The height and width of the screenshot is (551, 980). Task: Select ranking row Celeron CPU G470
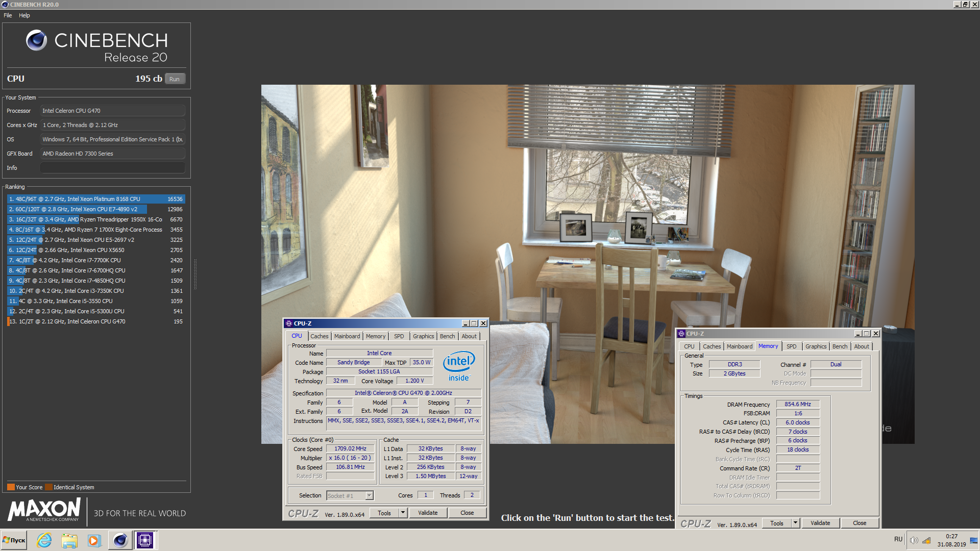coord(96,321)
